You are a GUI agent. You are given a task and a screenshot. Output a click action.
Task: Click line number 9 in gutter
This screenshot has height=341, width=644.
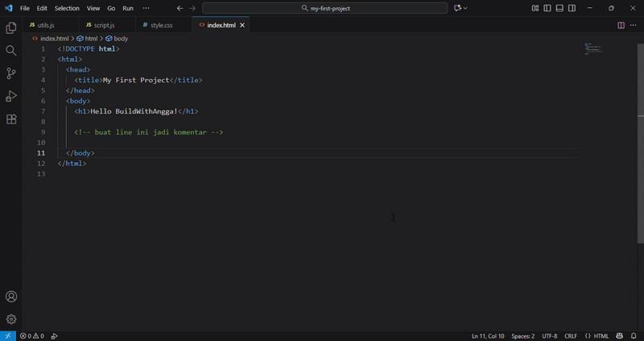click(43, 132)
